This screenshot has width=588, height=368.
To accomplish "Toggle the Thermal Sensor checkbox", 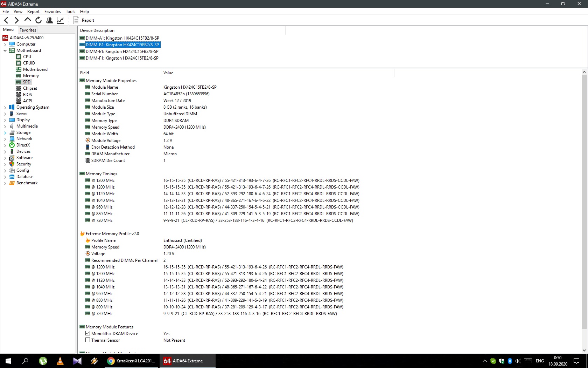I will (x=88, y=340).
